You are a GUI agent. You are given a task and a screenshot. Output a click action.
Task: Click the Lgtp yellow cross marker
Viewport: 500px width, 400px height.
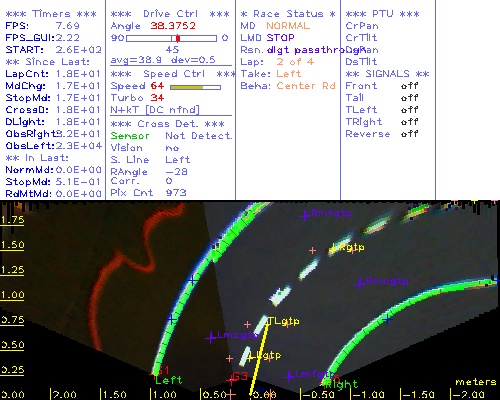tap(251, 357)
